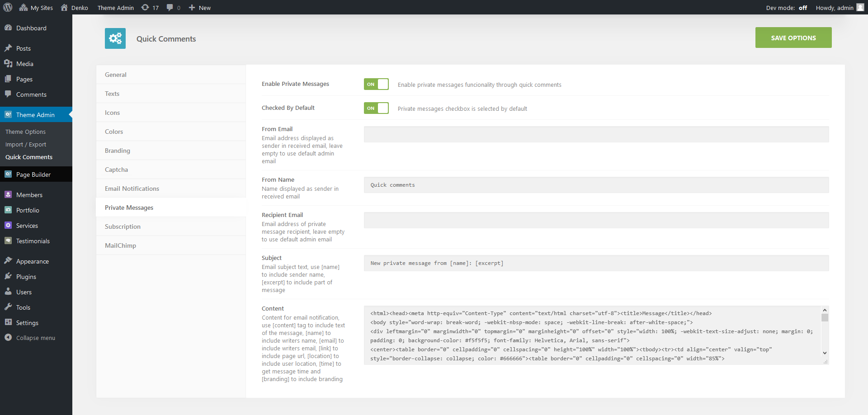
Task: Click the My Sites network icon
Action: 24,7
